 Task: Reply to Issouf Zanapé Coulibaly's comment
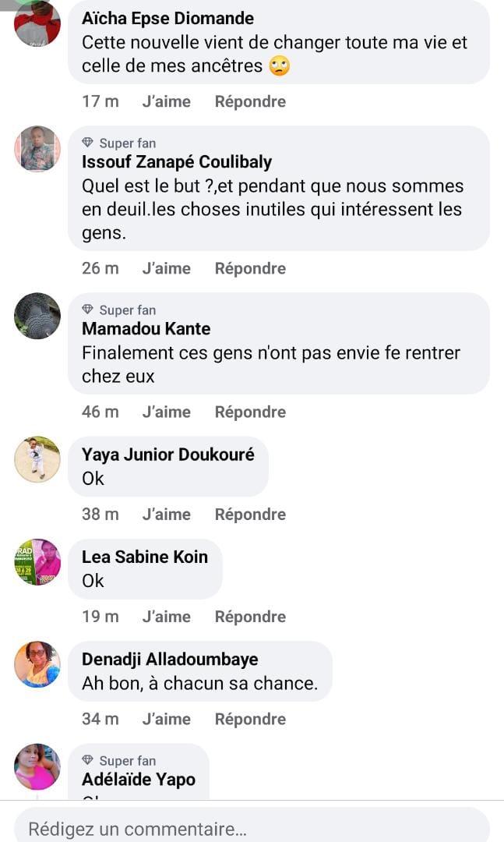coord(250,268)
